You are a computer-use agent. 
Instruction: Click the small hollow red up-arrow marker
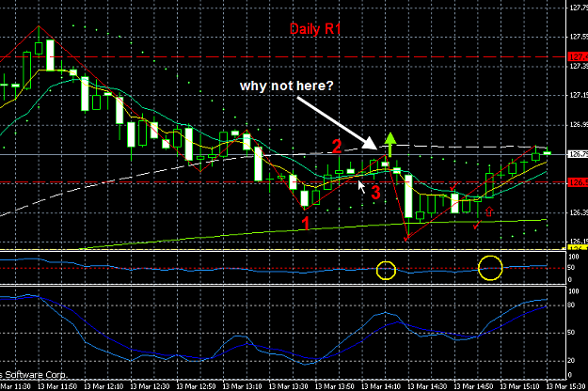[489, 211]
